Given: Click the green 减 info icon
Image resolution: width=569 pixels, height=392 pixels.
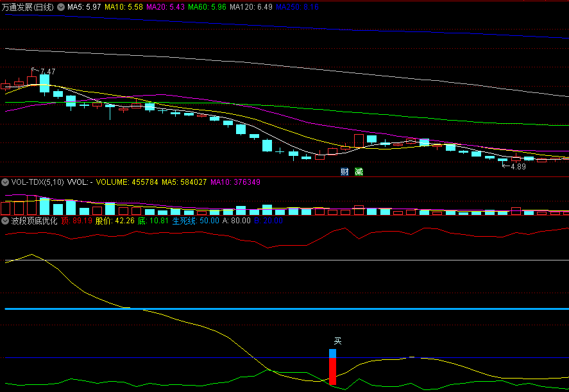Looking at the screenshot, I should click(x=359, y=172).
